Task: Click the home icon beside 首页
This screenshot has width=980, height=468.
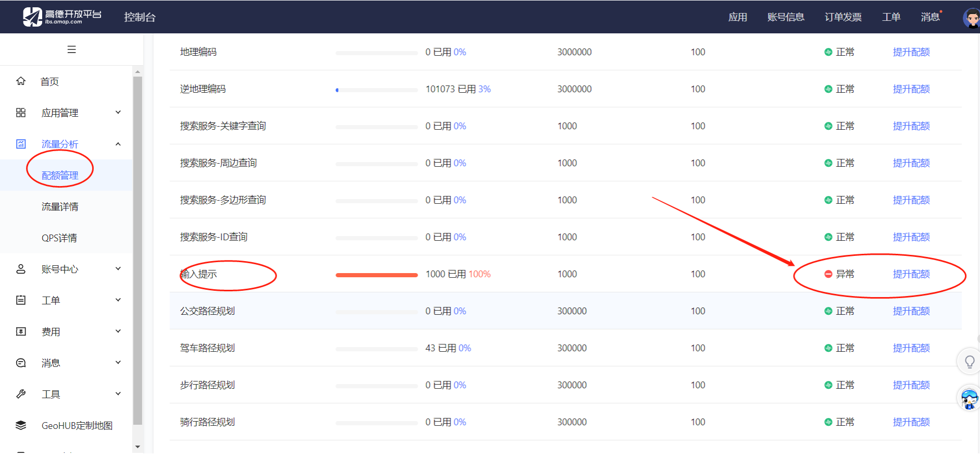Action: [x=21, y=81]
